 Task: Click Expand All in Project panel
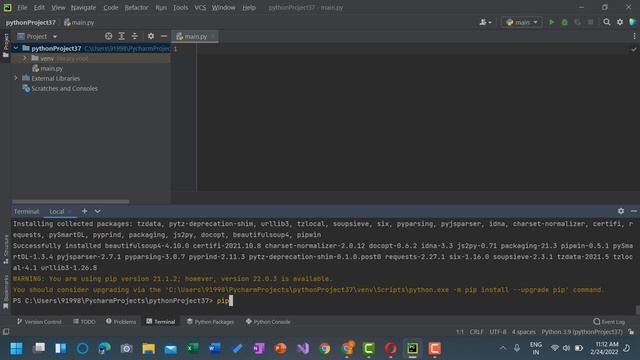click(x=122, y=36)
